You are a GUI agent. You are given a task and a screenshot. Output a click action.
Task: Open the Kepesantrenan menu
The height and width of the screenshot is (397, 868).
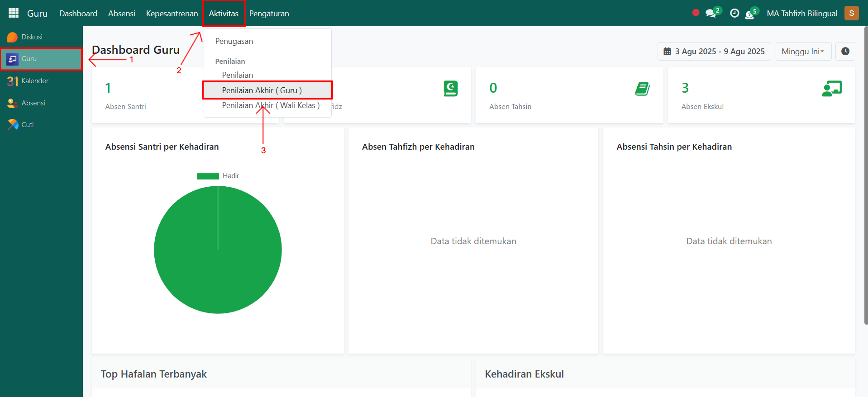[x=172, y=14]
